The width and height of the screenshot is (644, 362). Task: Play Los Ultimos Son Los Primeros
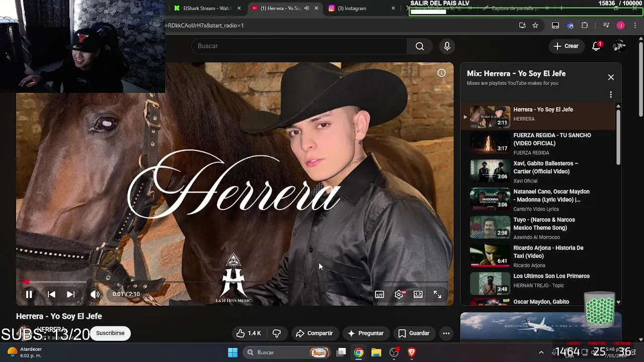coord(538,284)
